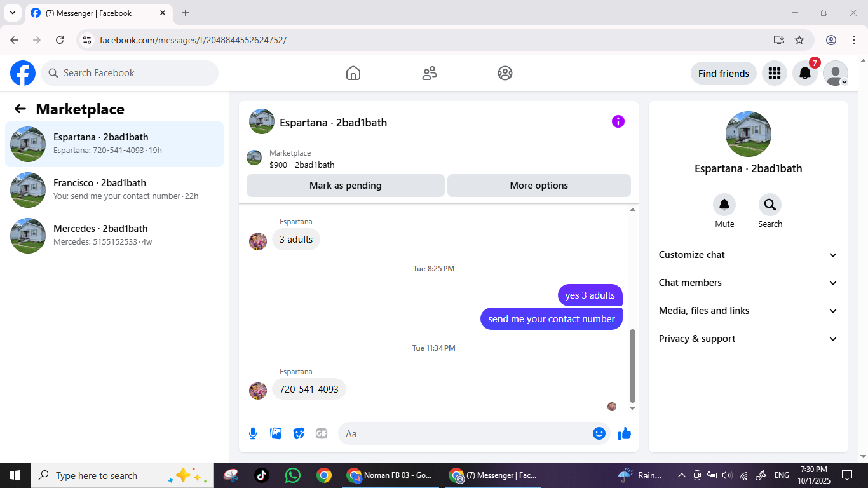
Task: Click the install app icon in address bar
Action: [779, 40]
